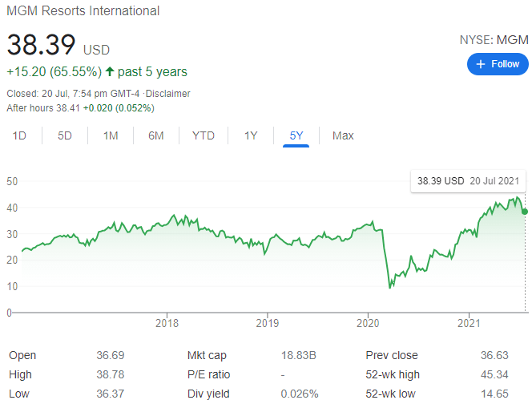Click the NYSE: MGM ticker label

(494, 39)
